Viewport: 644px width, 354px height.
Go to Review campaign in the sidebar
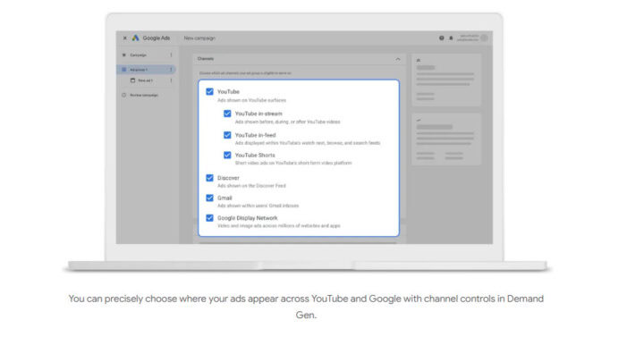click(x=144, y=96)
